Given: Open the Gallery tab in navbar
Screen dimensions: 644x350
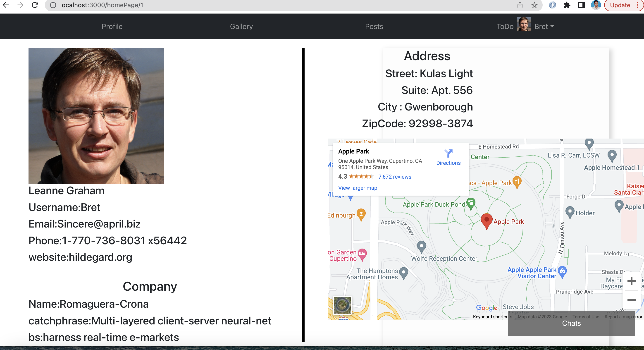Looking at the screenshot, I should tap(241, 26).
